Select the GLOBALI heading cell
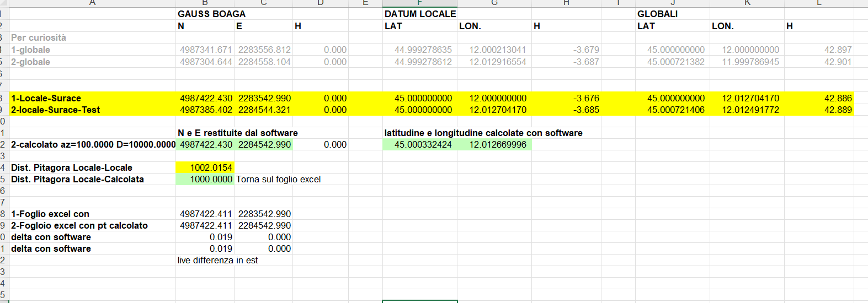The image size is (868, 303). coord(657,14)
